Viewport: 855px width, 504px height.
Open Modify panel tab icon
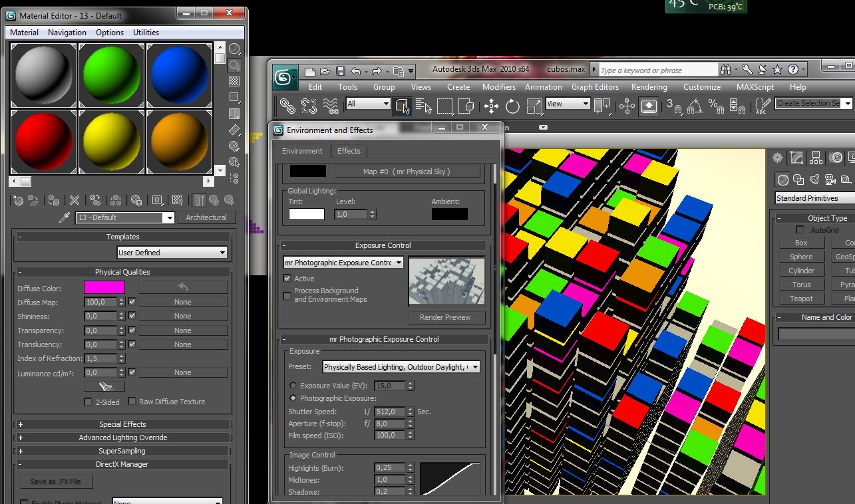coord(796,158)
